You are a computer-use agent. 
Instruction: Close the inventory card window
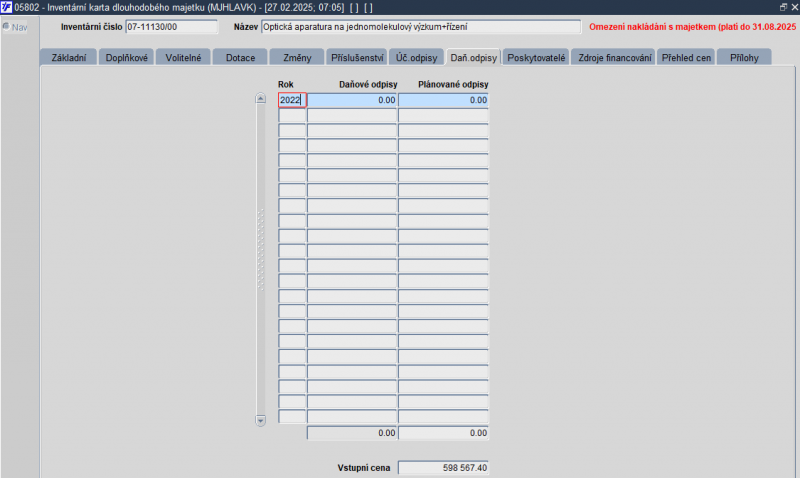coord(794,7)
